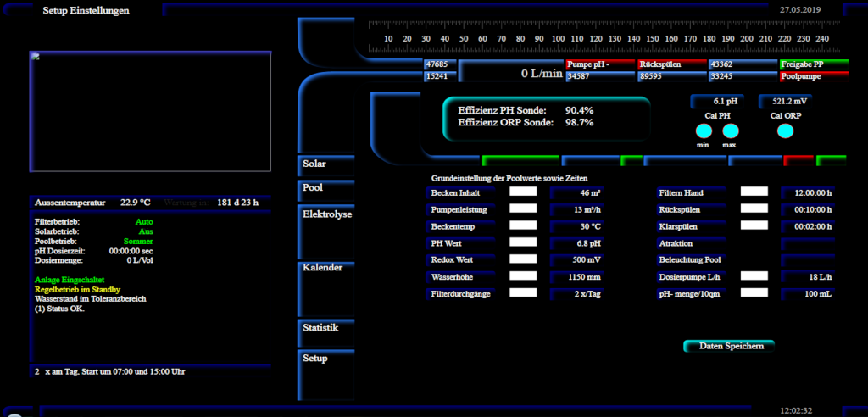
Task: Click the PH Wert input box
Action: 523,242
